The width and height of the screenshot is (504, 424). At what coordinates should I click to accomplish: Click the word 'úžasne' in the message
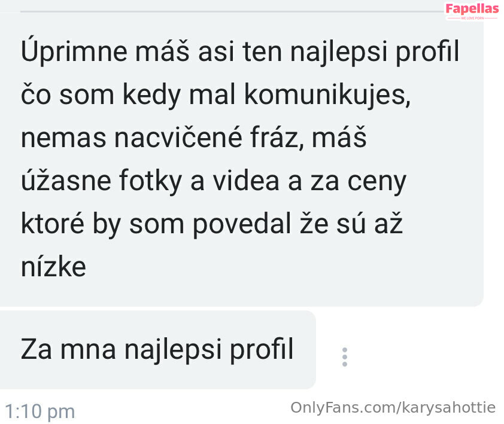(x=66, y=180)
